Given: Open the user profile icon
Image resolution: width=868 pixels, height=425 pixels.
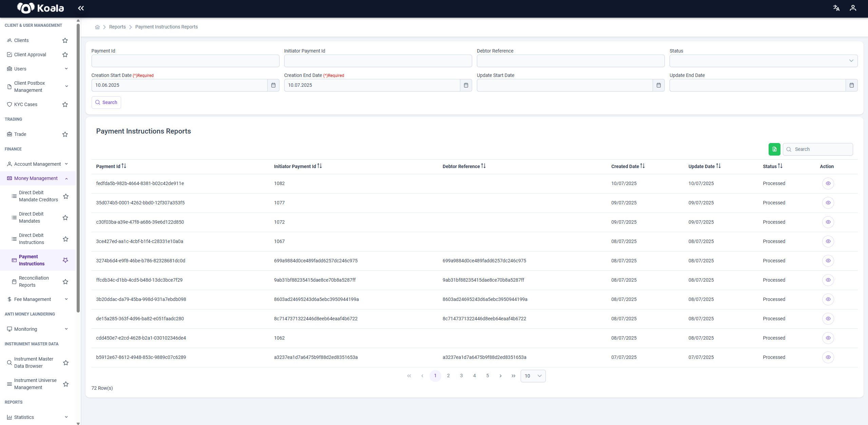Looking at the screenshot, I should pyautogui.click(x=853, y=8).
